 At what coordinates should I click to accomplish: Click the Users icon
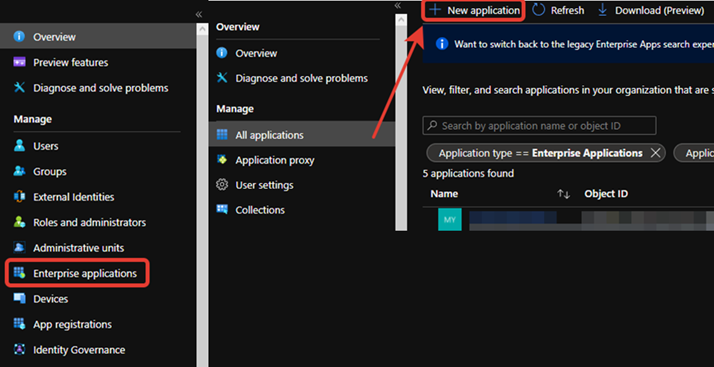[19, 146]
